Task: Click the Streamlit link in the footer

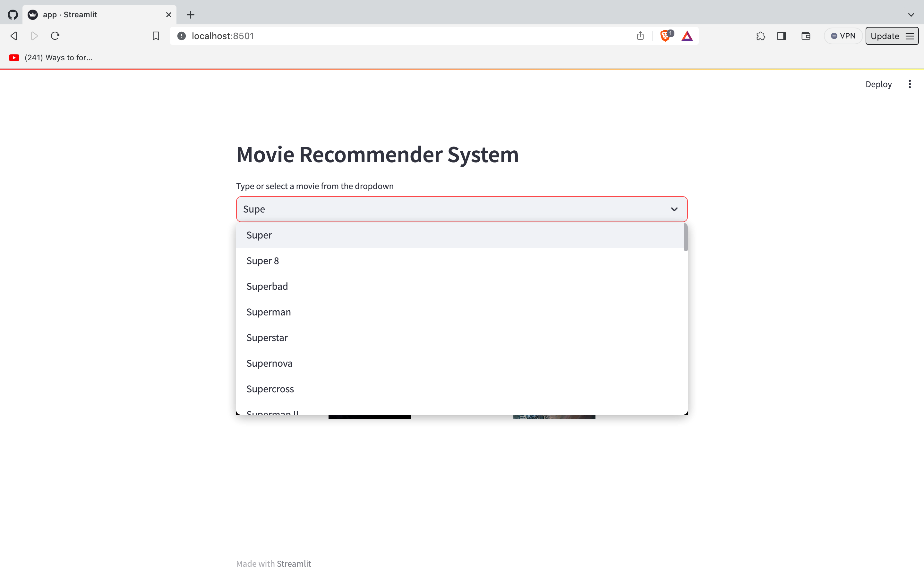Action: [x=294, y=563]
